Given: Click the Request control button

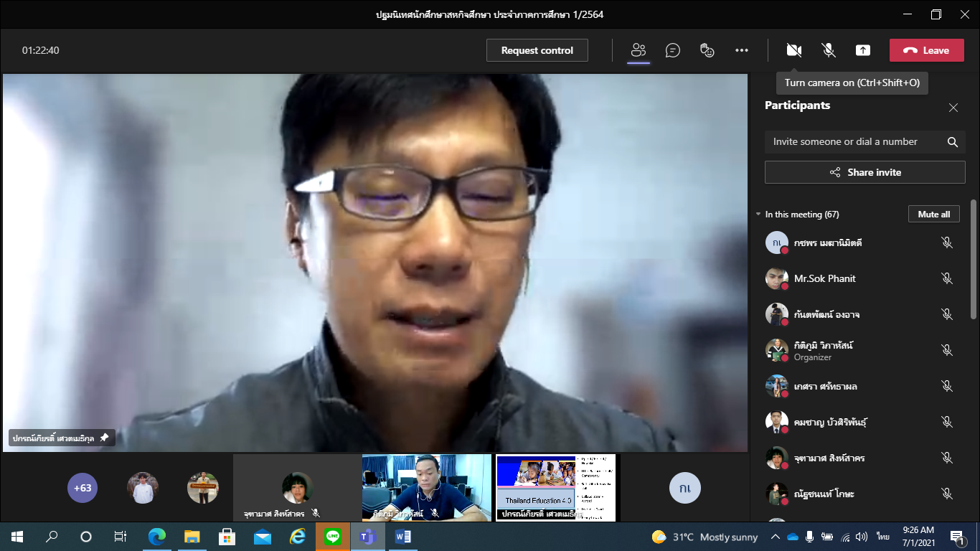Looking at the screenshot, I should pyautogui.click(x=537, y=50).
